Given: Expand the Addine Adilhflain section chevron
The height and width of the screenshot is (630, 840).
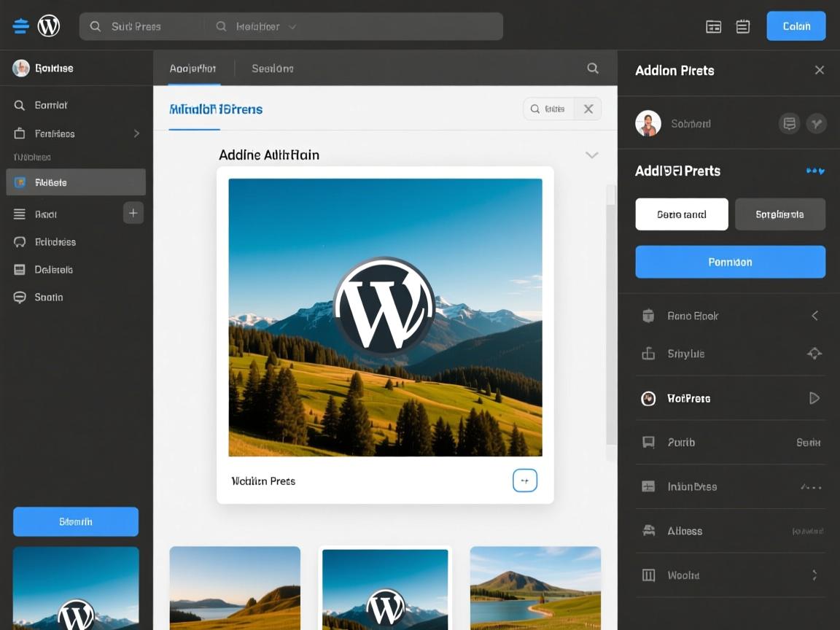Looking at the screenshot, I should [591, 155].
